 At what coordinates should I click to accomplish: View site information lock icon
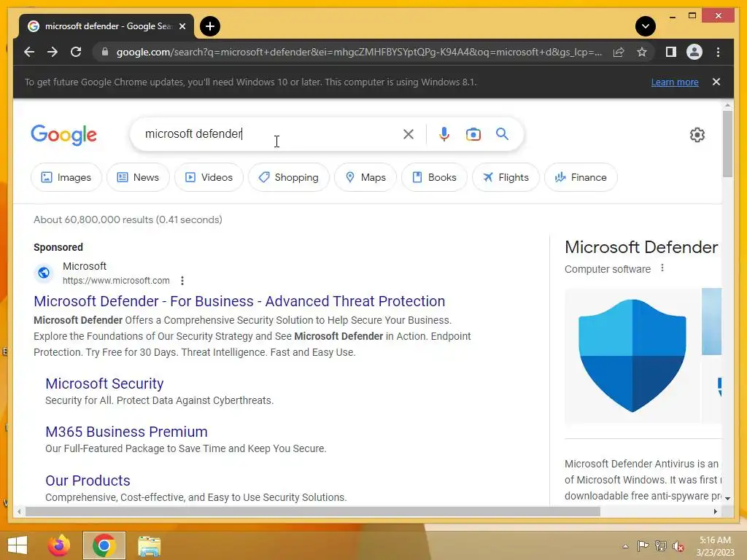[105, 52]
